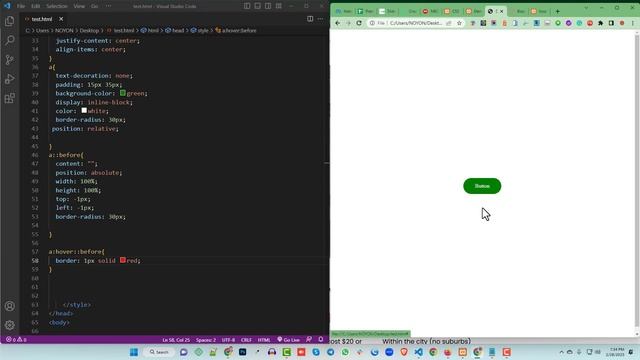Screen dimensions: 640x360
Task: Click the browser vertical scrollbar
Action: (637, 182)
